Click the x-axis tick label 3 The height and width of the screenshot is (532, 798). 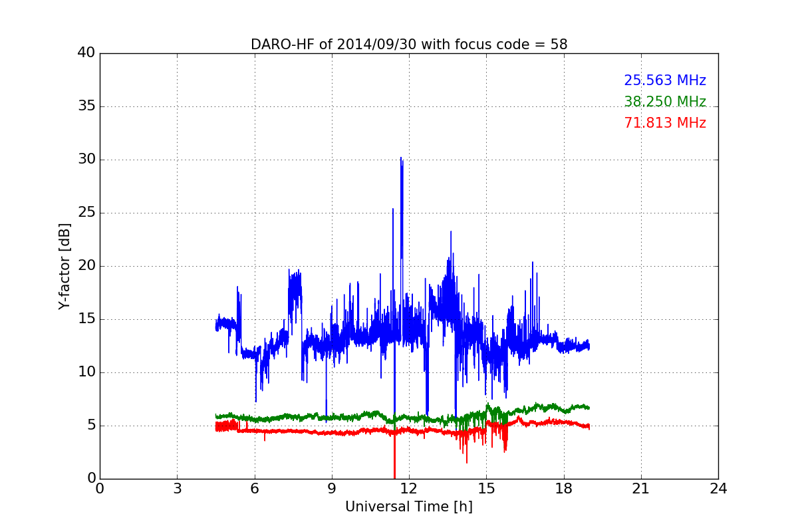[x=177, y=489]
